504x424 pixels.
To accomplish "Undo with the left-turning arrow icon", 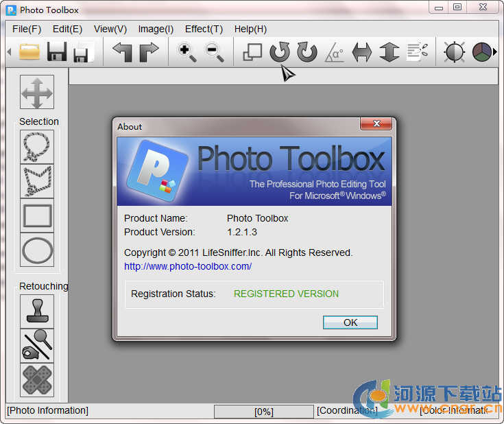I will pos(123,51).
